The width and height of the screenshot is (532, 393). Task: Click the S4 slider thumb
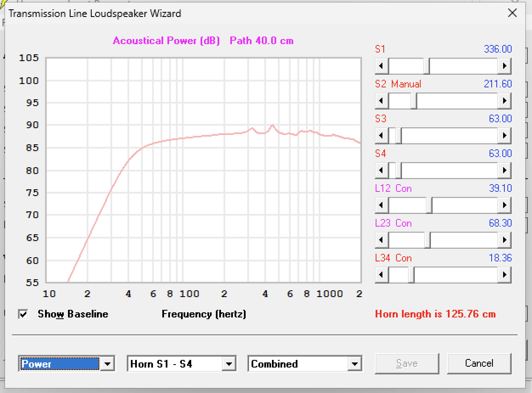(398, 171)
